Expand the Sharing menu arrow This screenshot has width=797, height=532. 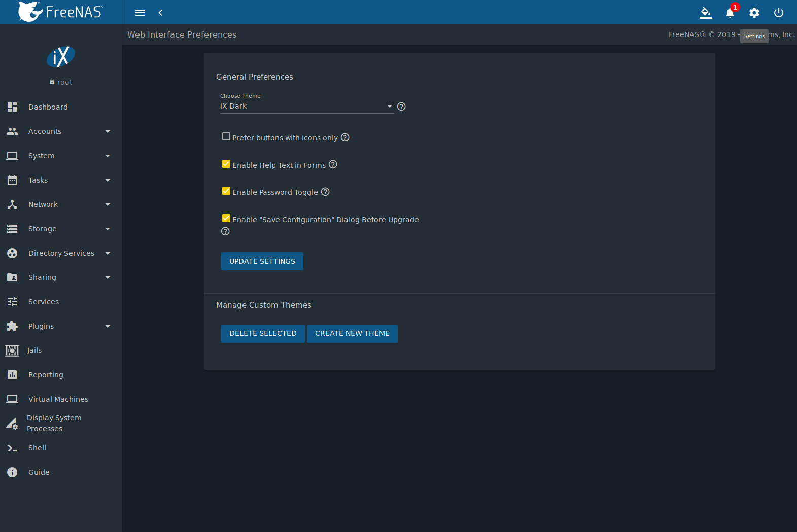pyautogui.click(x=108, y=277)
